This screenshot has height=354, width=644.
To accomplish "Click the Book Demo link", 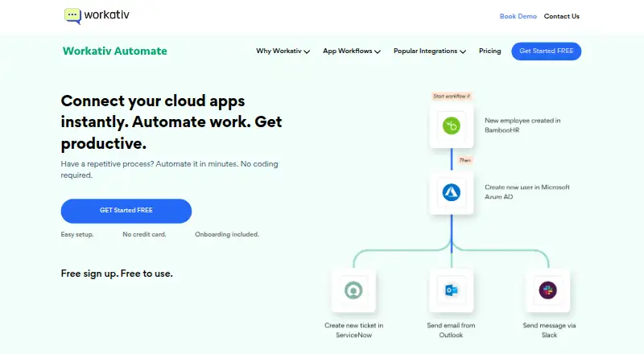I will tap(518, 16).
